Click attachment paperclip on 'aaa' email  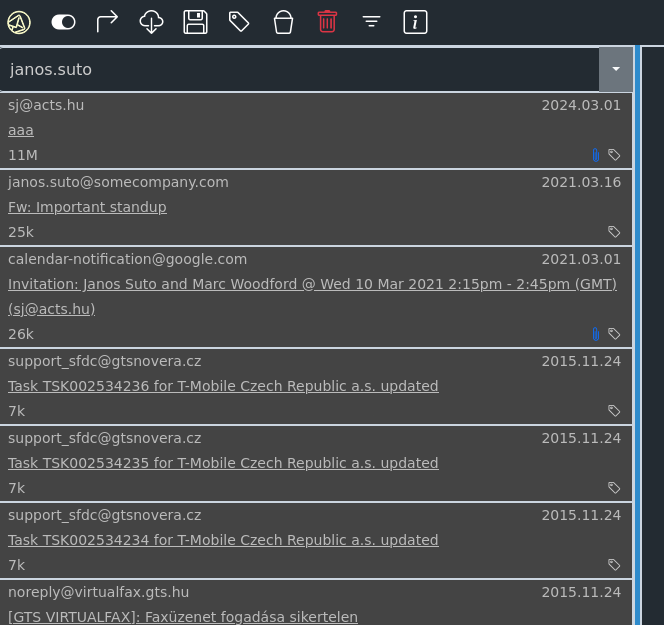click(596, 155)
